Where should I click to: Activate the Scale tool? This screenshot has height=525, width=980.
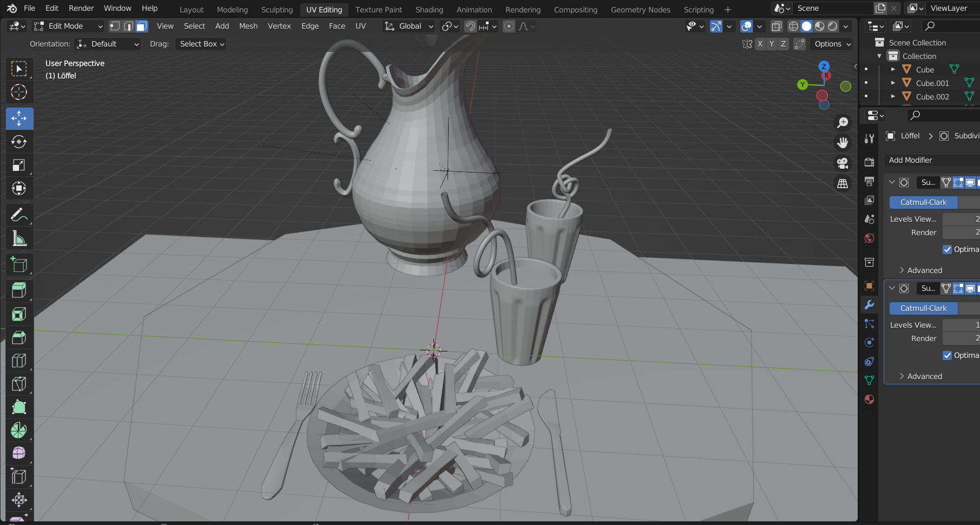coord(19,165)
